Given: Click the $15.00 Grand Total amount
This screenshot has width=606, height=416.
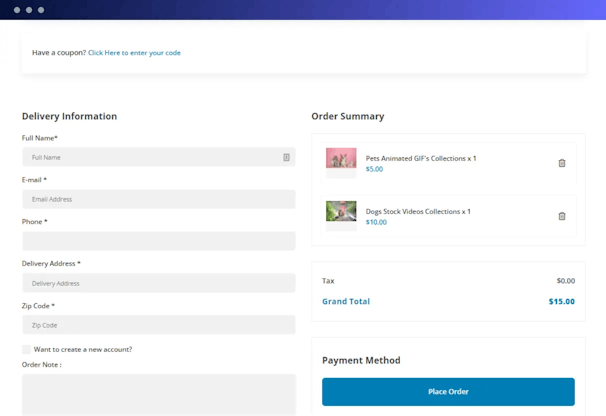Looking at the screenshot, I should coord(561,301).
